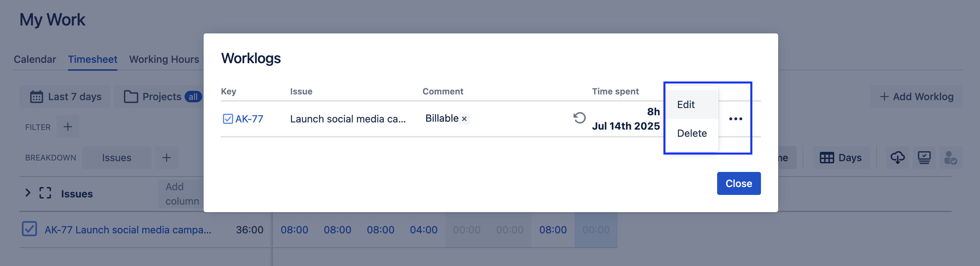
Task: Click the three-dots worklog actions icon
Action: (x=735, y=119)
